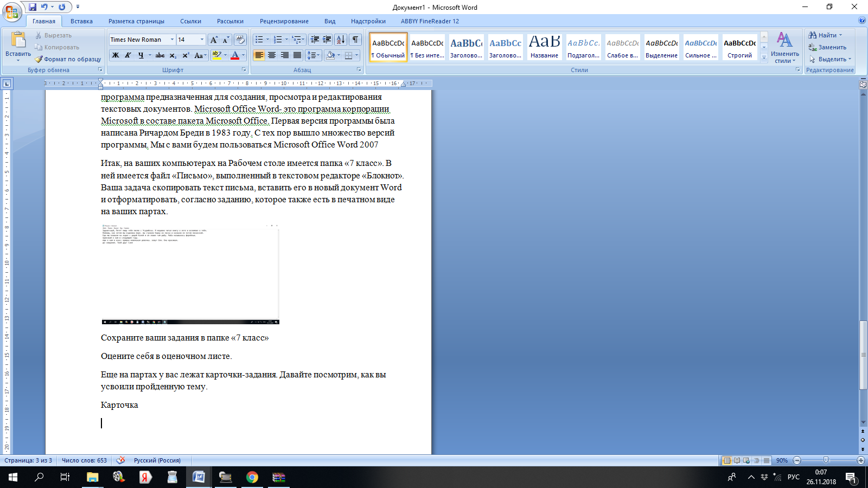Apply the Название style

tap(544, 48)
